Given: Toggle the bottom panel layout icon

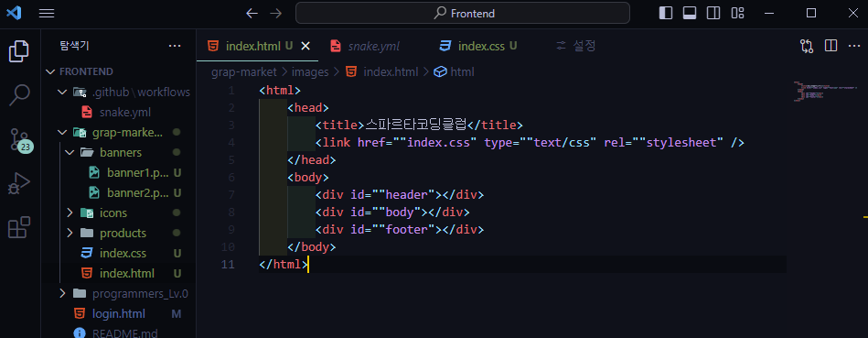Looking at the screenshot, I should tap(690, 14).
